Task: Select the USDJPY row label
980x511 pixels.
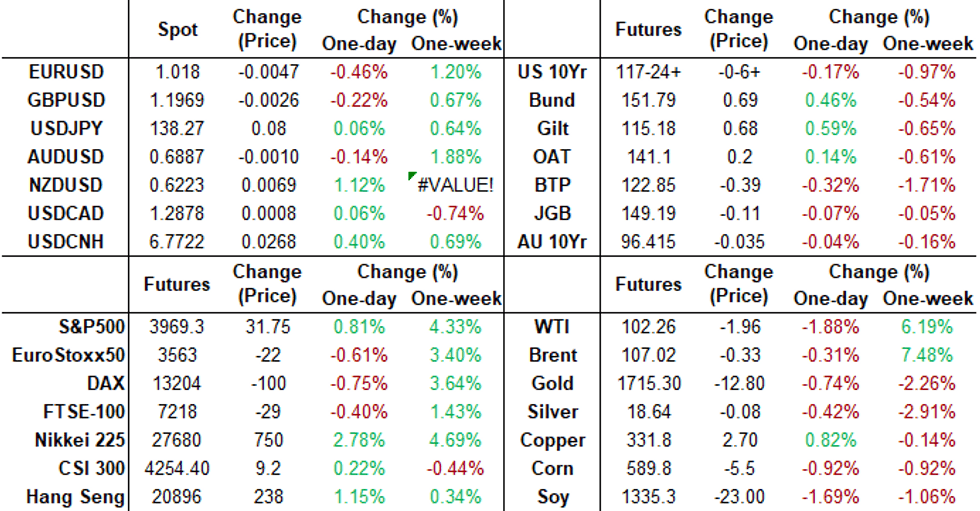Action: 67,129
